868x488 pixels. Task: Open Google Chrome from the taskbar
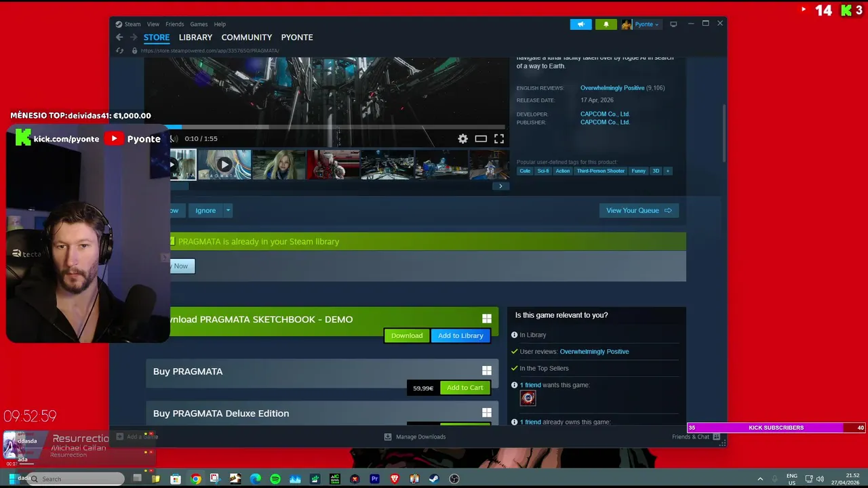(196, 479)
